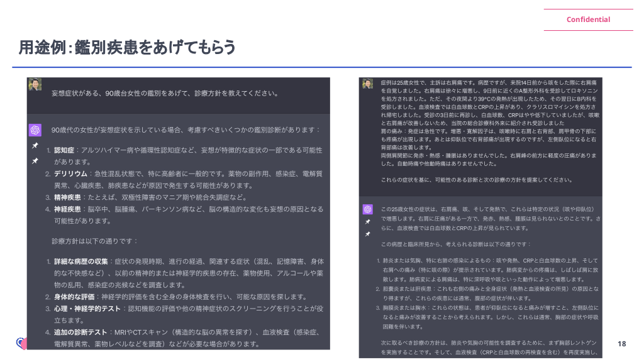Click the user avatar in the left chat
This screenshot has width=644, height=362.
coord(35,84)
